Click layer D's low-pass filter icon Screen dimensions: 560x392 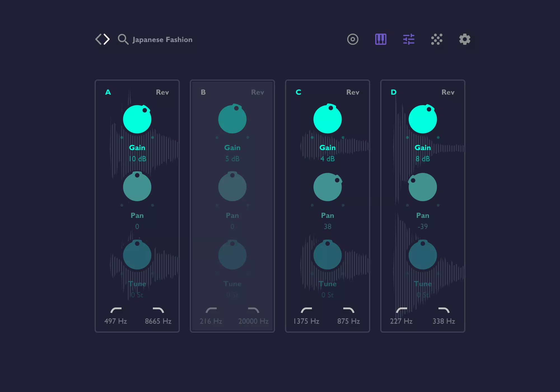tap(444, 310)
